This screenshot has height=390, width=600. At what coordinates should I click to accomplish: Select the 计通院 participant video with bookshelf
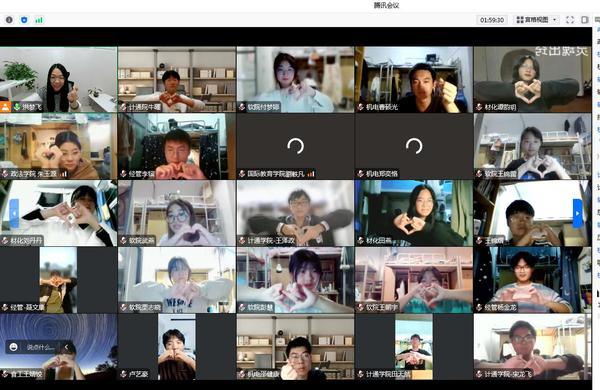(176, 79)
